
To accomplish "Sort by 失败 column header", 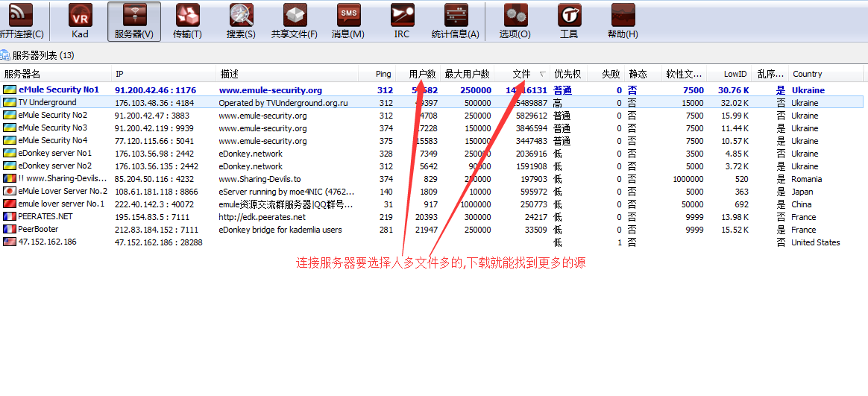I will click(605, 74).
